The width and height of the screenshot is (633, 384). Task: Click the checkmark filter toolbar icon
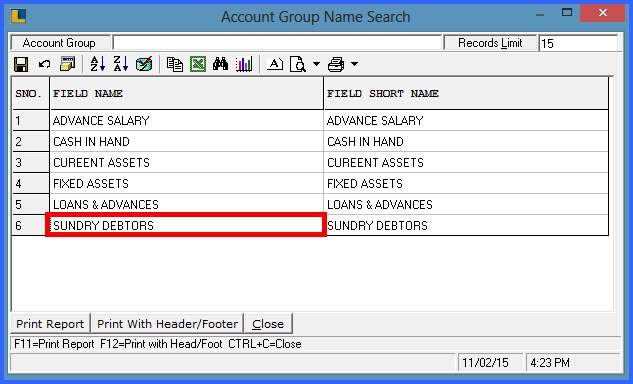click(x=144, y=64)
